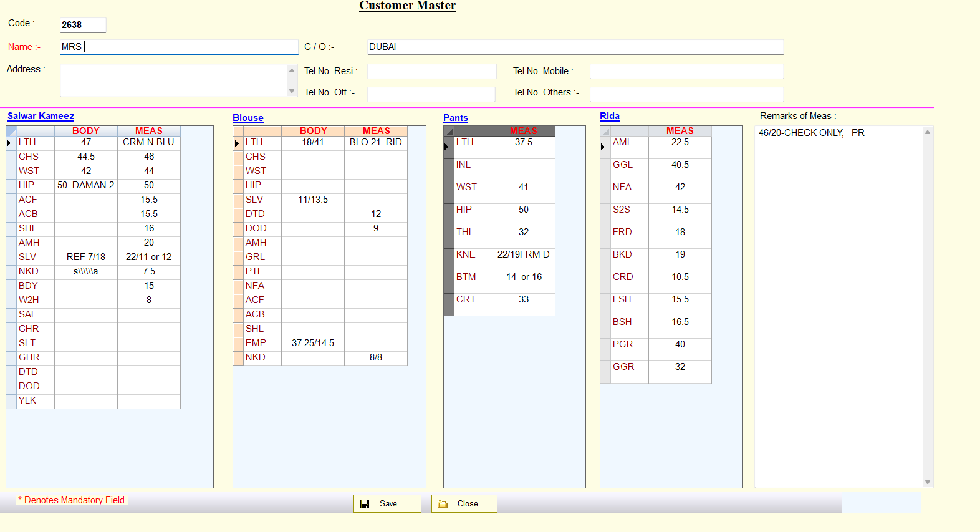980x532 pixels.
Task: Focus the Tel No. Resi field
Action: point(432,71)
